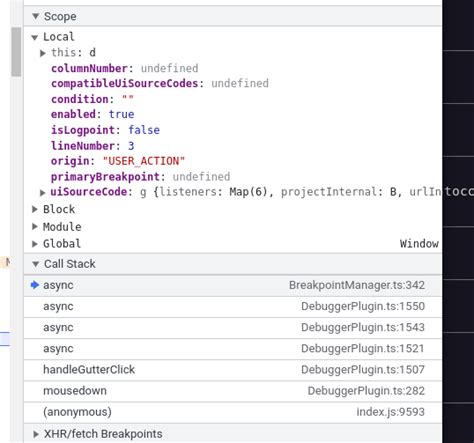
Task: Open the DebuggerPlugin.ts:1550 source link
Action: pyautogui.click(x=363, y=306)
